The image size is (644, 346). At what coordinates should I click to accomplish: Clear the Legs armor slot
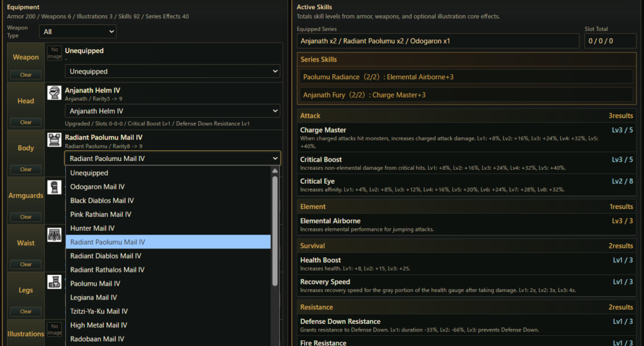tap(25, 311)
